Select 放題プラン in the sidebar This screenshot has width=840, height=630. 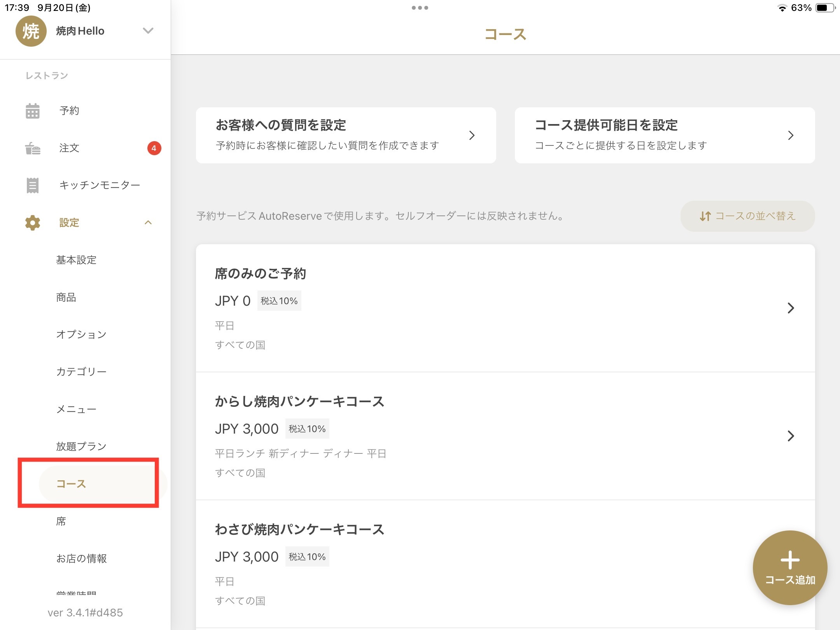pos(81,446)
